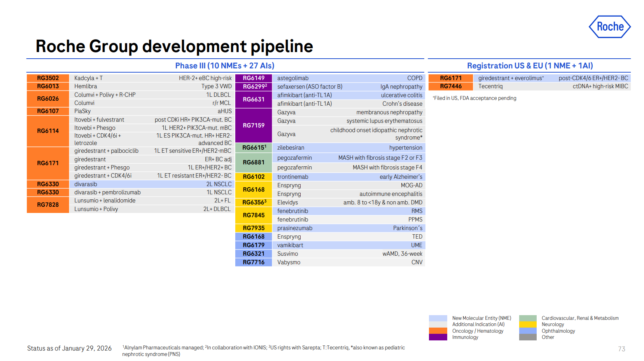Viewport: 644px width, 361px height.
Task: Click the RG3502 Kadcyla code cell
Action: click(48, 78)
